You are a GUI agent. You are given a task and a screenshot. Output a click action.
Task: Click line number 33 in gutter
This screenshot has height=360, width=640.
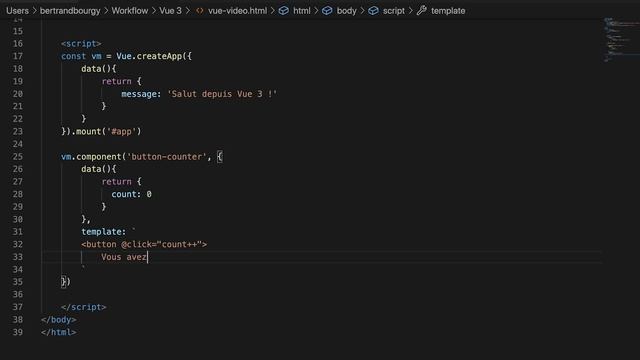click(x=18, y=257)
